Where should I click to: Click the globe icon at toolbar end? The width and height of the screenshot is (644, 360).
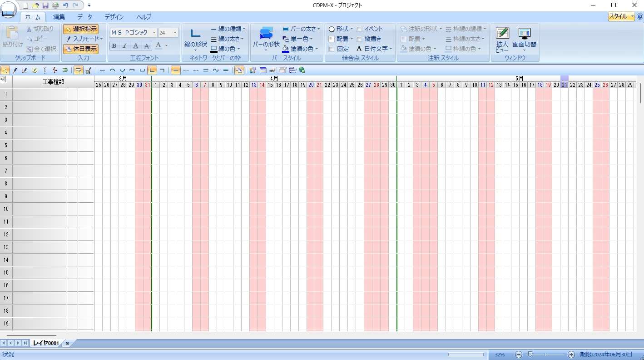tap(302, 70)
